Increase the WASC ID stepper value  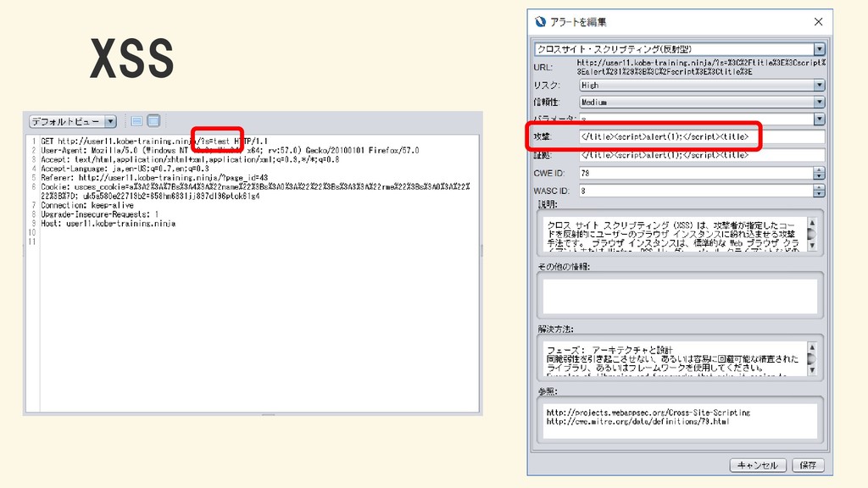820,187
